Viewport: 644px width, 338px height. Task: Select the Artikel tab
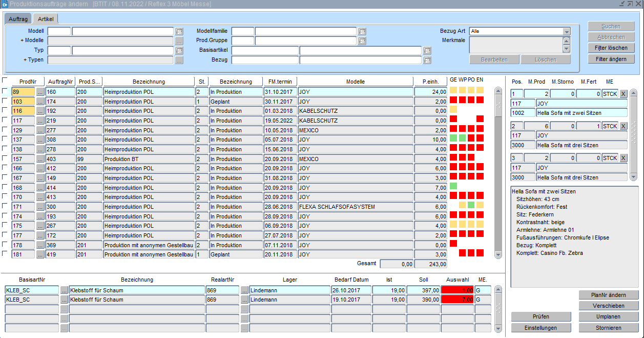[x=46, y=19]
